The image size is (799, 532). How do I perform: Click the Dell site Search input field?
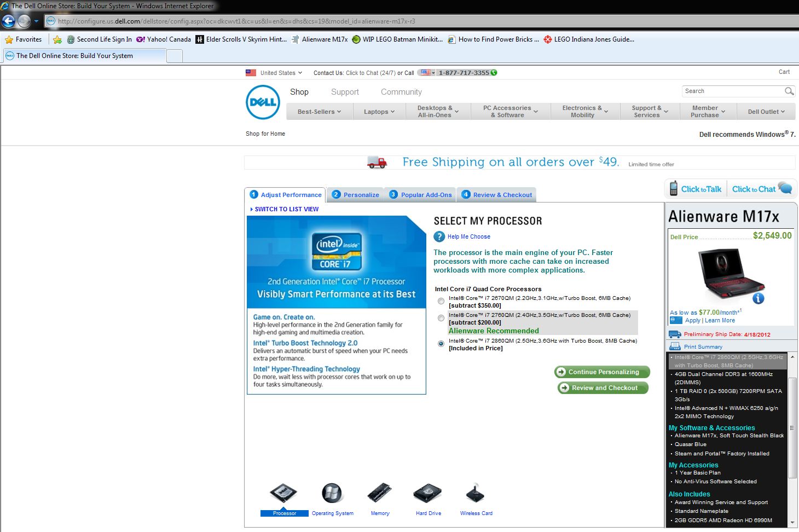[x=733, y=91]
